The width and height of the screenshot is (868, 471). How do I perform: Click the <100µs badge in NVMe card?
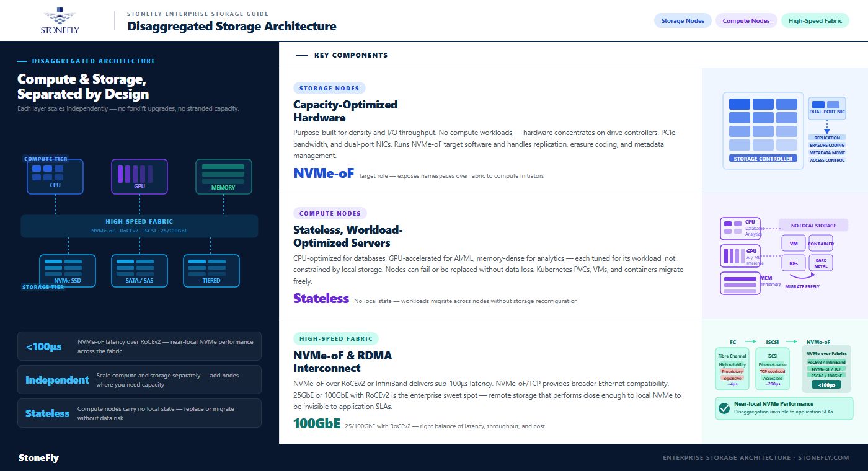[x=826, y=385]
